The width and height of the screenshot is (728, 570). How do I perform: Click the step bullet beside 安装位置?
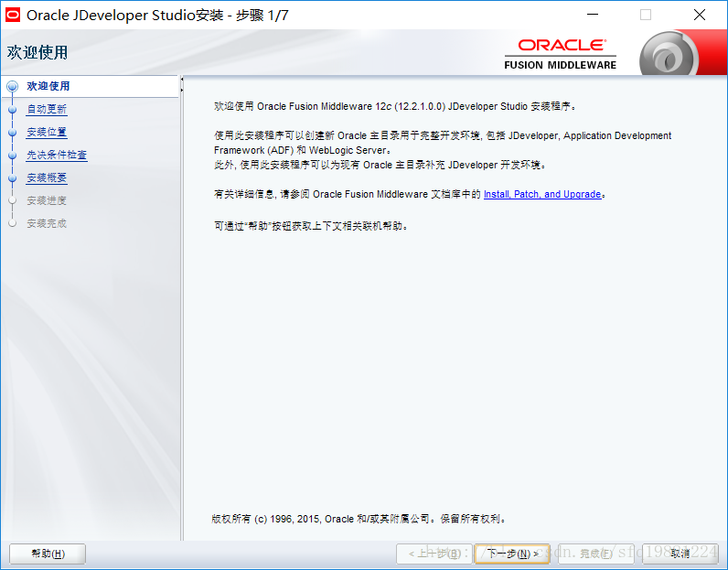tap(13, 132)
